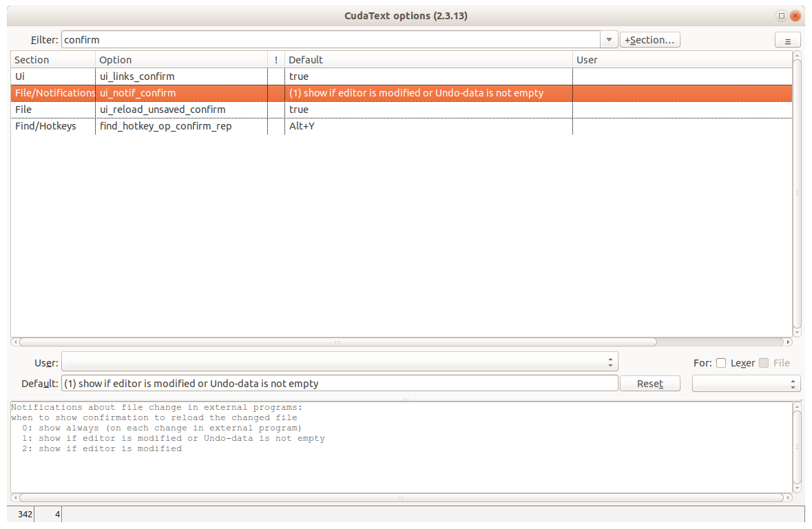812x529 pixels.
Task: Click the description pane horizontal scrollbar
Action: (x=402, y=497)
